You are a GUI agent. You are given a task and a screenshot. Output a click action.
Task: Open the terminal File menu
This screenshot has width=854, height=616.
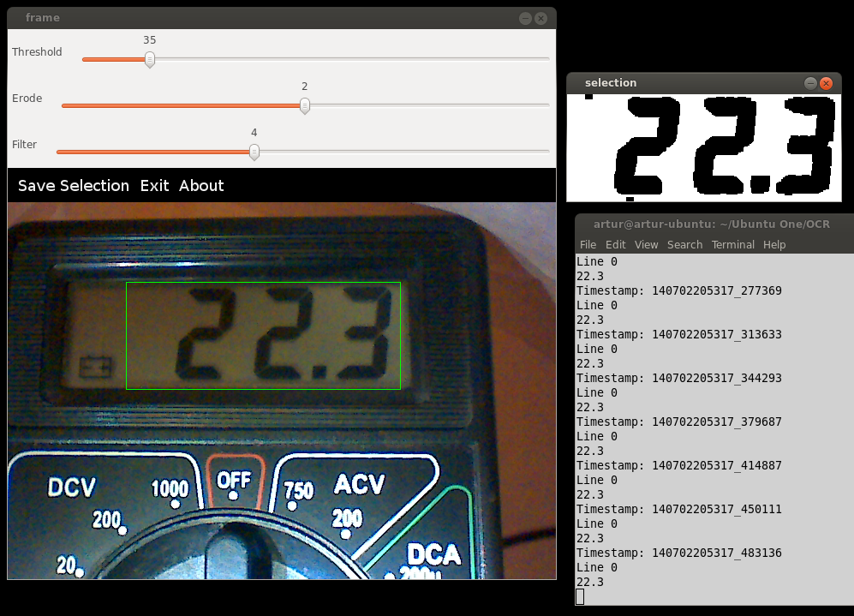pyautogui.click(x=588, y=244)
